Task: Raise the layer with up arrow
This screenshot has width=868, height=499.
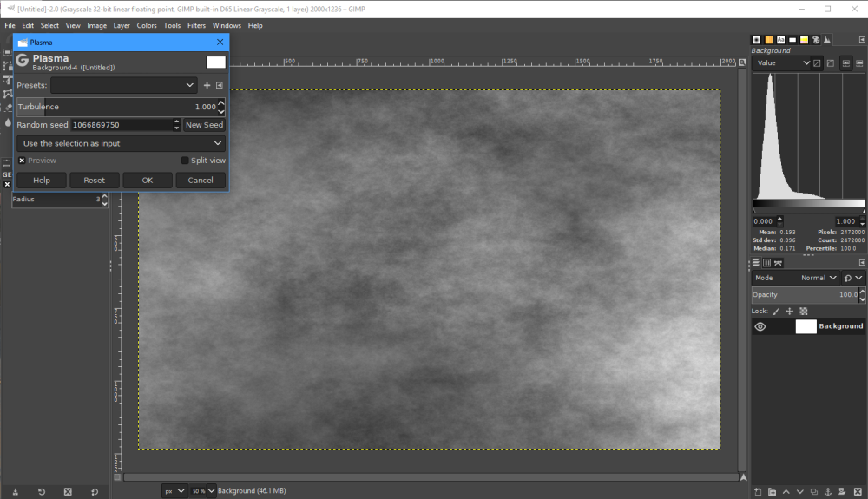Action: [786, 491]
